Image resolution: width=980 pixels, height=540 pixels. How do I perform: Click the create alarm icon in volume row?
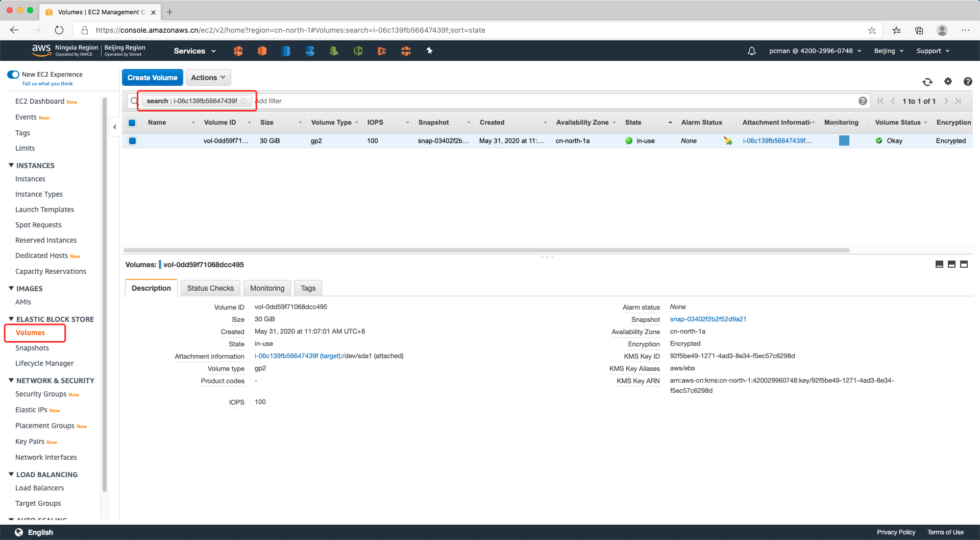click(727, 141)
